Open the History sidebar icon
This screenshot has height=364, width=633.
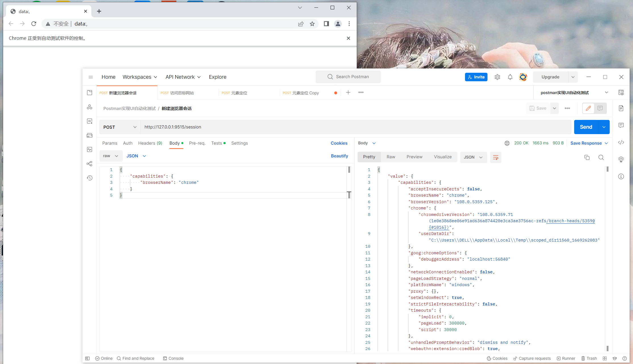click(90, 178)
